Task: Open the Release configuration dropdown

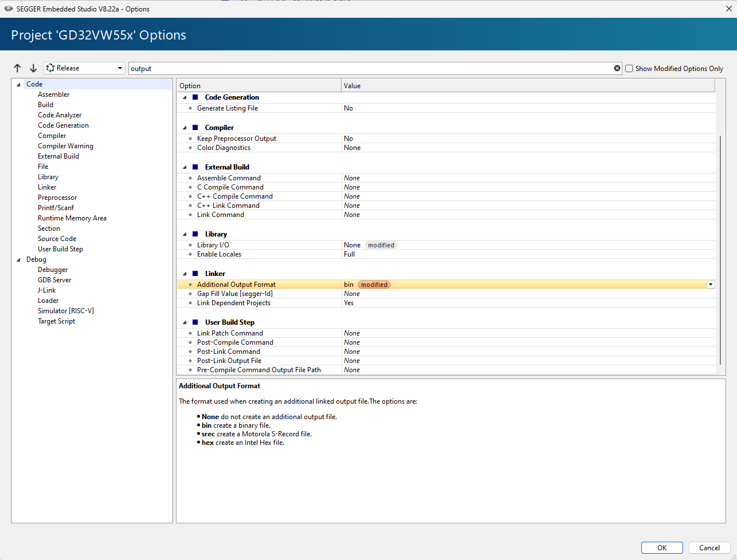Action: click(x=84, y=68)
